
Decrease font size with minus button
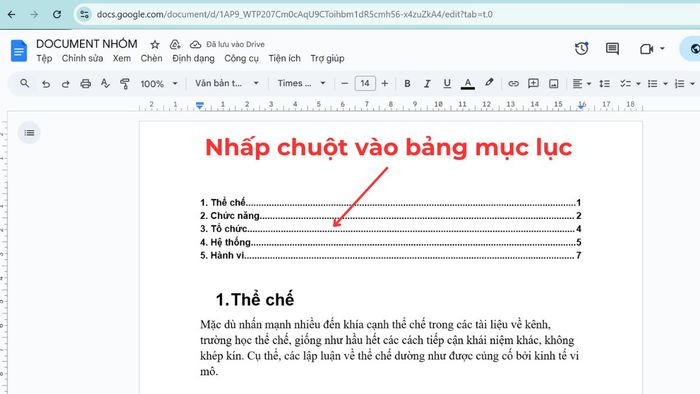click(344, 83)
